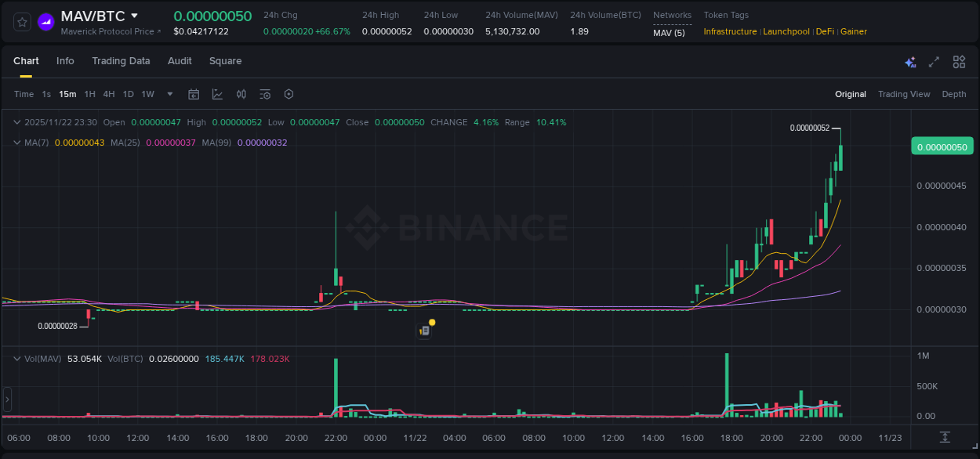The height and width of the screenshot is (459, 980).
Task: Open the Audit tab
Action: 180,61
